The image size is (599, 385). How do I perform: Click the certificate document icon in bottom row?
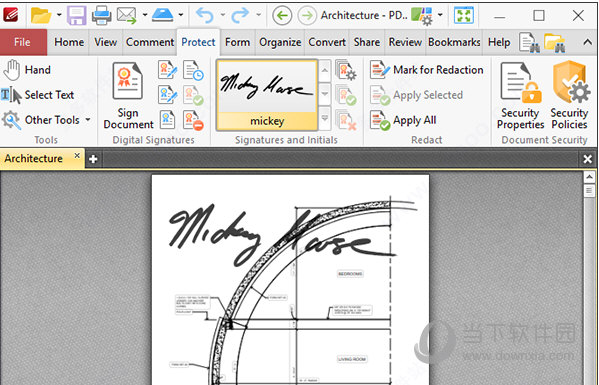click(167, 120)
